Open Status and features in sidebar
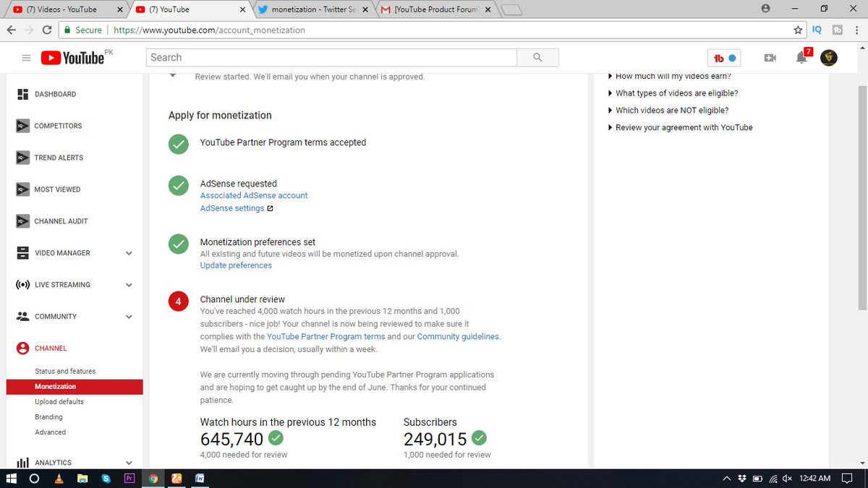The image size is (868, 488). 65,371
